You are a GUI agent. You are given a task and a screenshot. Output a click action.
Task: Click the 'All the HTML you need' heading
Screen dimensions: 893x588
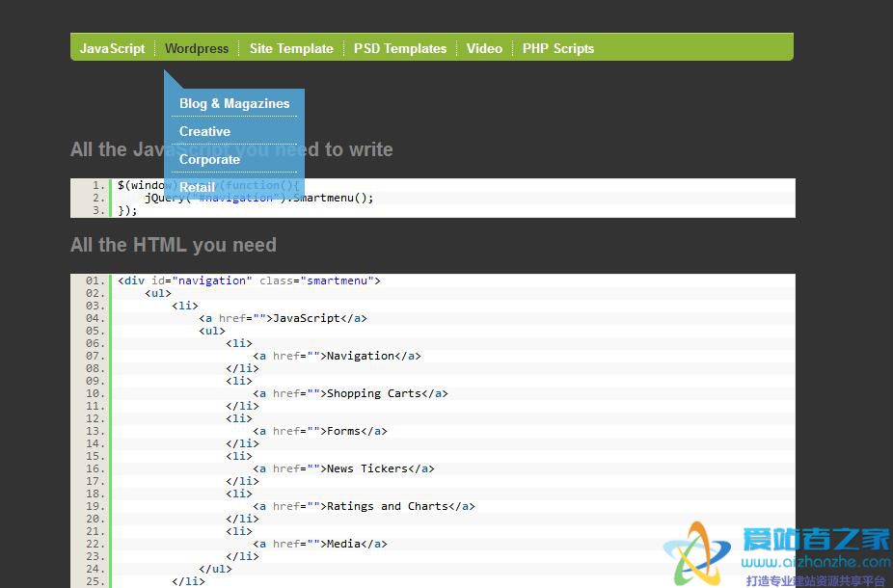pos(174,245)
